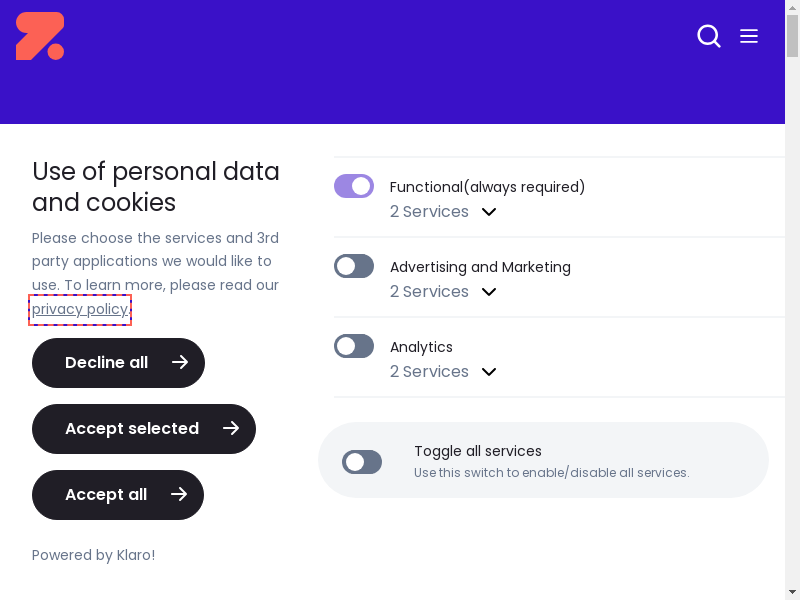
Task: Expand Advertising and Marketing 2 Services chevron
Action: (489, 292)
